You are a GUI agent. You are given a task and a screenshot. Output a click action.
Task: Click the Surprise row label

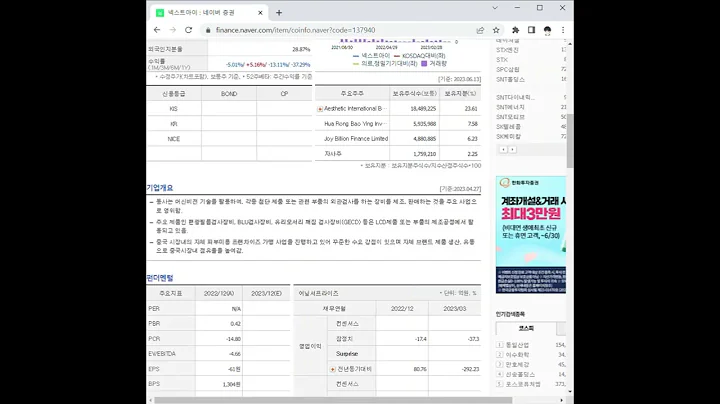347,354
